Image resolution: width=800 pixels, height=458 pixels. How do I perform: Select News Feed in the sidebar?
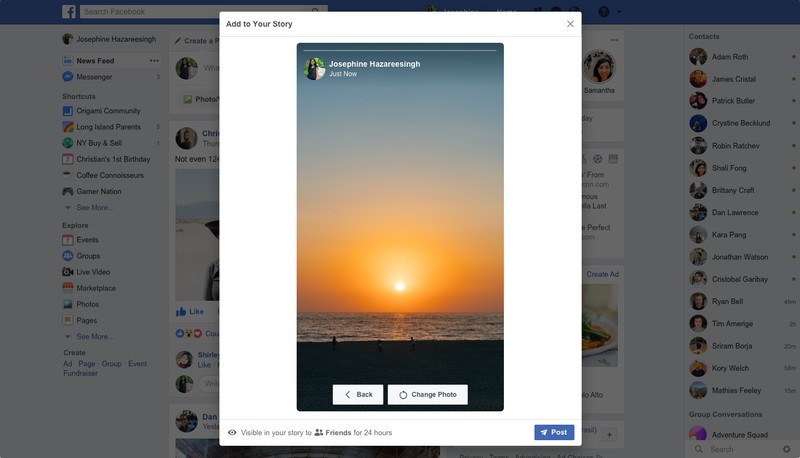(95, 61)
